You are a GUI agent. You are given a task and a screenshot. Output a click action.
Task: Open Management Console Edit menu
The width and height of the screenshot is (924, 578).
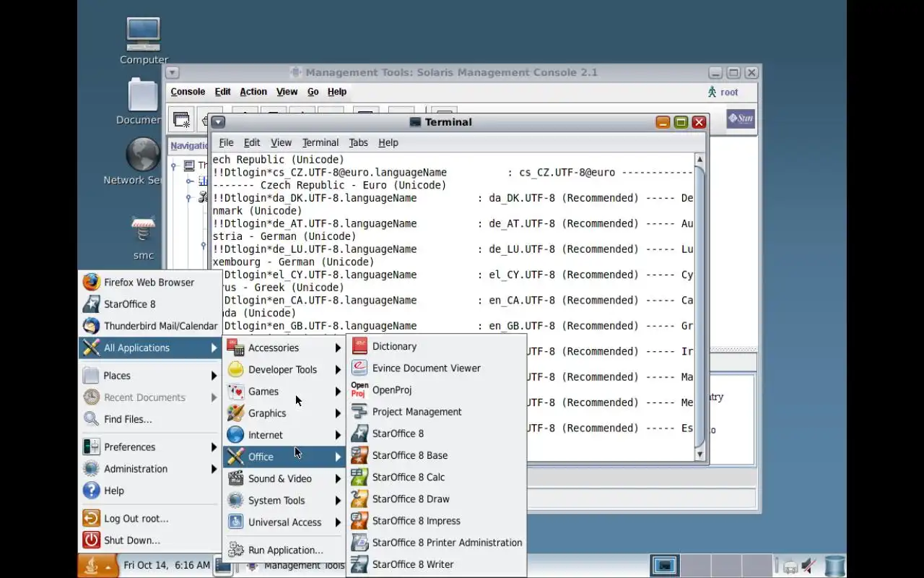coord(222,92)
